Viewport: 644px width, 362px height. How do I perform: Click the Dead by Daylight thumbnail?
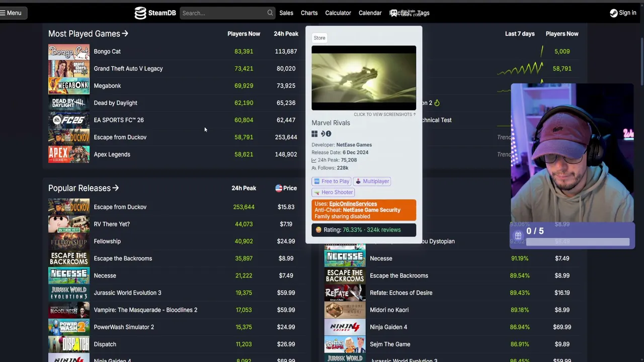(x=69, y=103)
